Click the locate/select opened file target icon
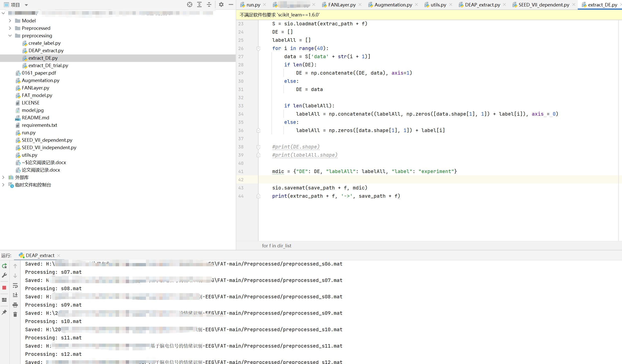This screenshot has height=364, width=622. point(190,4)
